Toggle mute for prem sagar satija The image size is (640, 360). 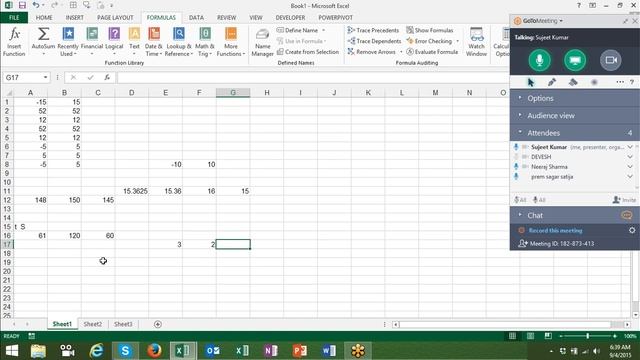click(x=516, y=176)
